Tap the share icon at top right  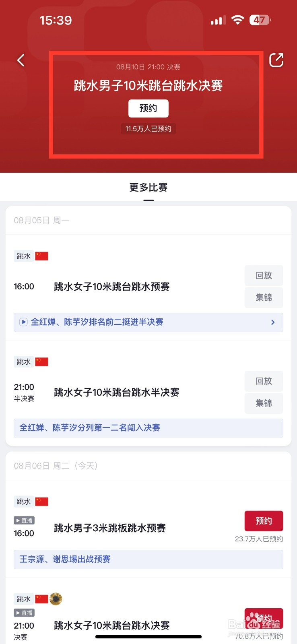click(x=276, y=60)
